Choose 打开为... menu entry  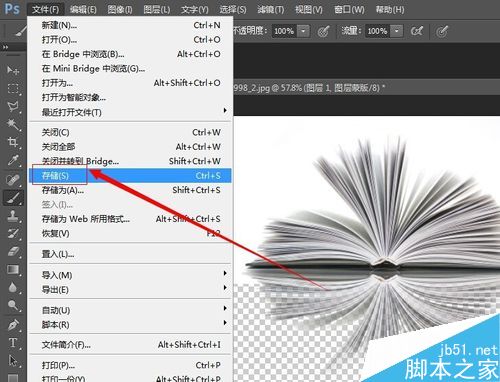tap(131, 83)
